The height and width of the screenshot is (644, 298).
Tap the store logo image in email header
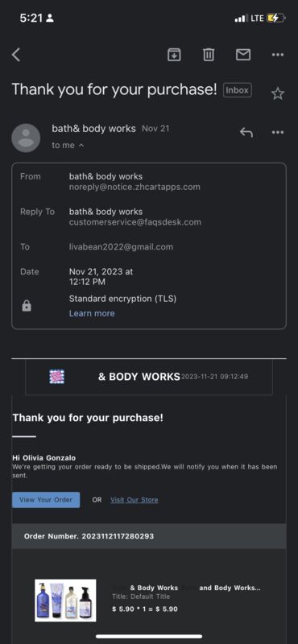coord(56,377)
